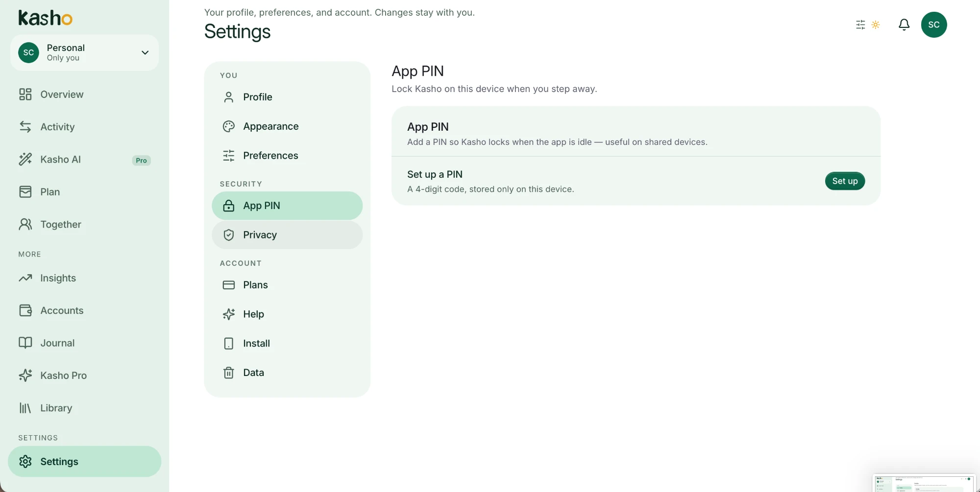Click the Kasho logo
The width and height of the screenshot is (980, 492).
click(x=45, y=18)
